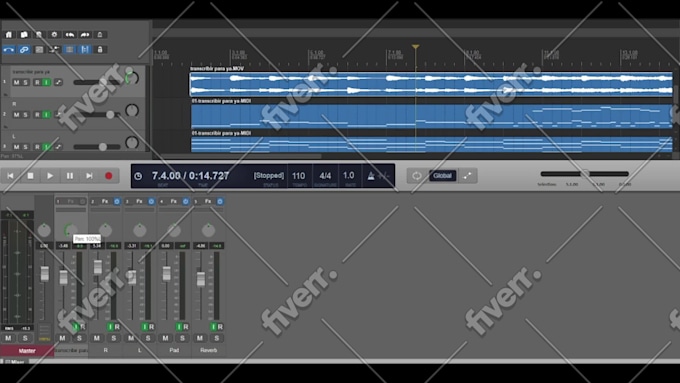
Task: Click the Redo toolbar icon
Action: tap(85, 35)
